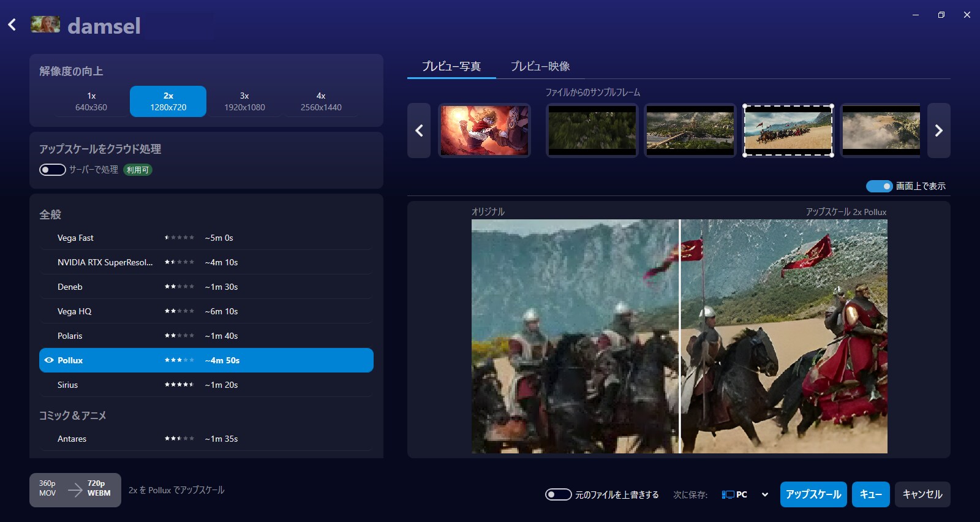
Task: Select the Vega Fast model
Action: pos(206,238)
